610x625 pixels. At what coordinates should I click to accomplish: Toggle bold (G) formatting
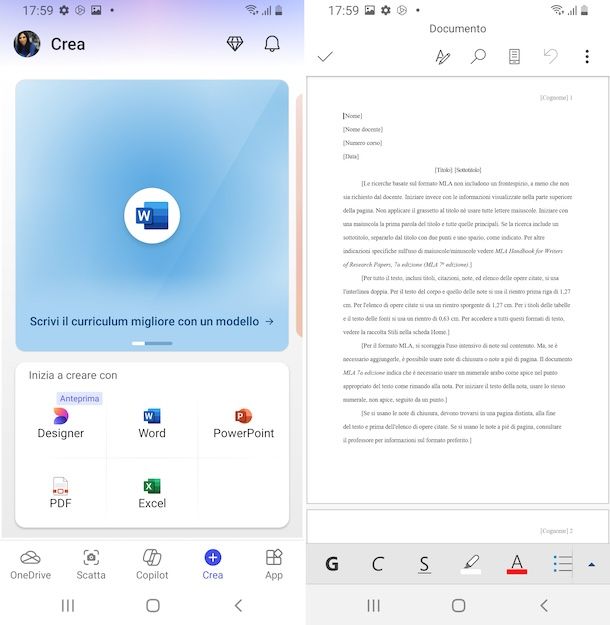pyautogui.click(x=332, y=564)
